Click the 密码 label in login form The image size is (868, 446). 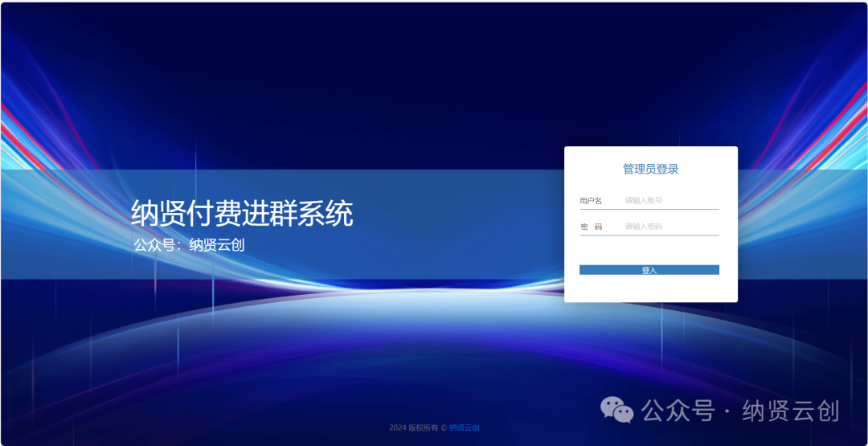click(591, 227)
